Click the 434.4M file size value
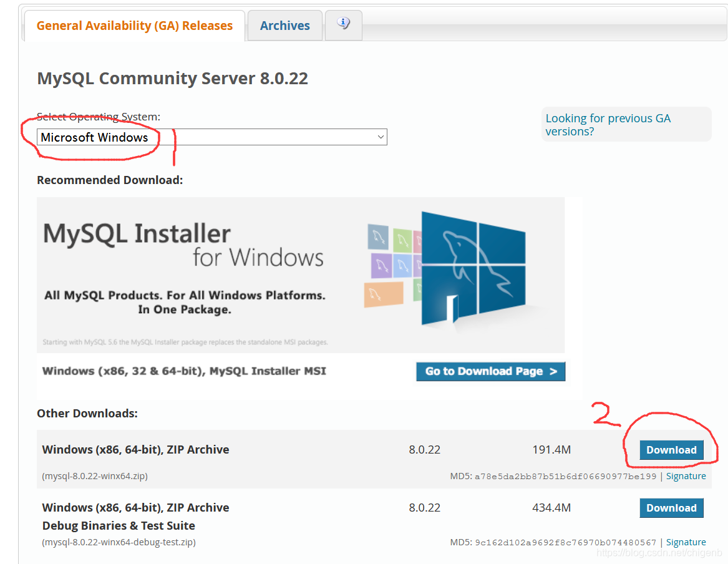 click(551, 507)
